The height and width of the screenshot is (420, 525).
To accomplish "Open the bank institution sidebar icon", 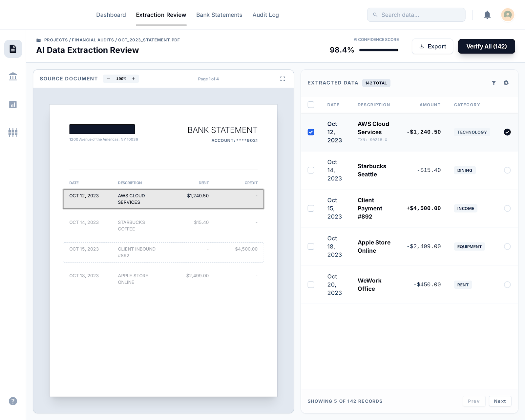I will (13, 76).
